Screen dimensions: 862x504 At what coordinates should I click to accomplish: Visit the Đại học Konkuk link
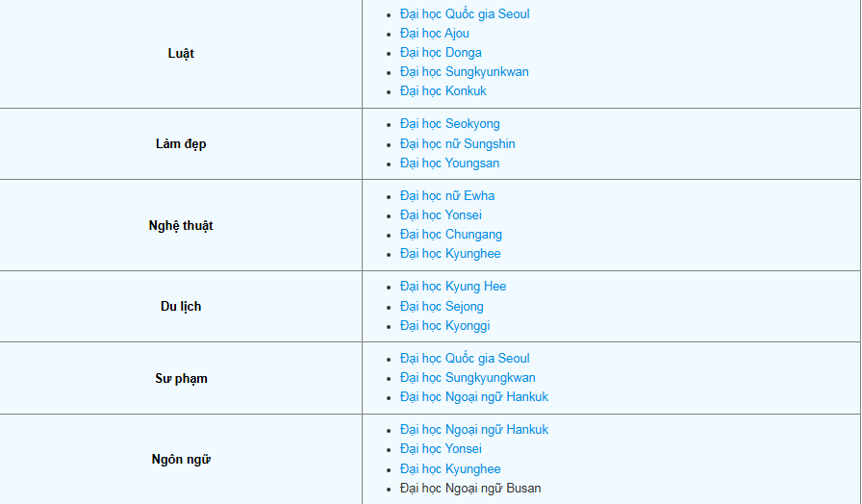coord(444,91)
